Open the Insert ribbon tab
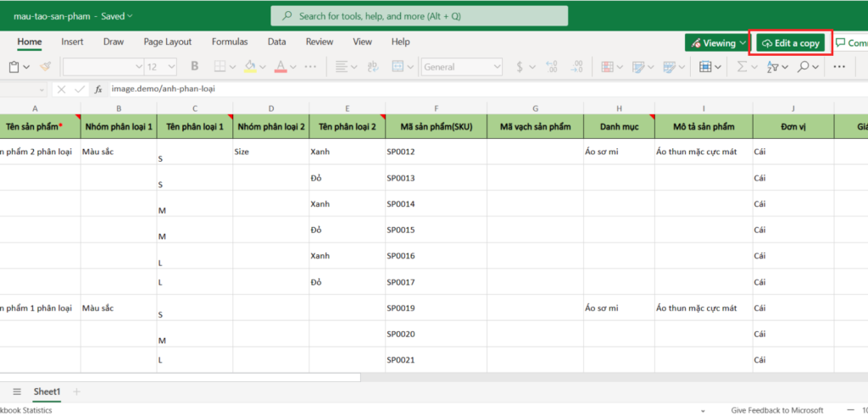Viewport: 868px width, 416px height. point(73,42)
